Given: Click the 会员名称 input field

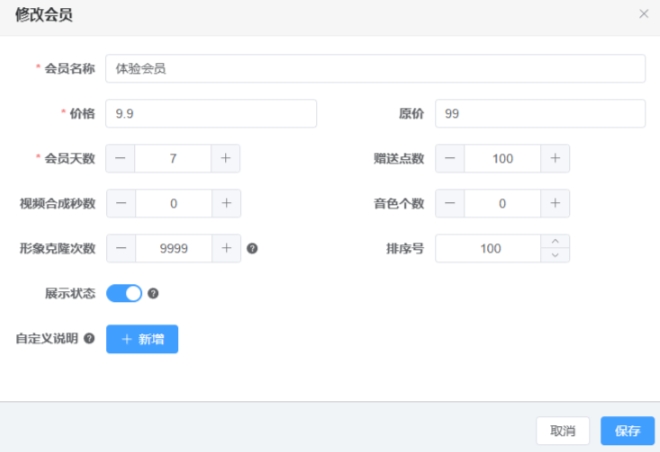Looking at the screenshot, I should (x=375, y=69).
